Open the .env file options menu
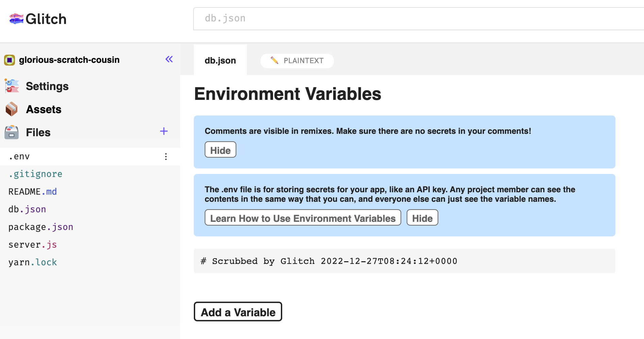 point(166,157)
